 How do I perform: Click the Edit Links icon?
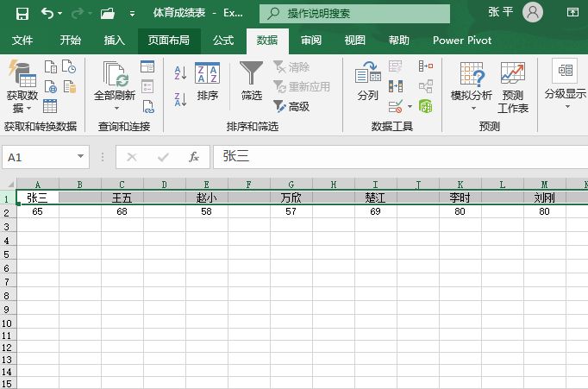(x=148, y=107)
